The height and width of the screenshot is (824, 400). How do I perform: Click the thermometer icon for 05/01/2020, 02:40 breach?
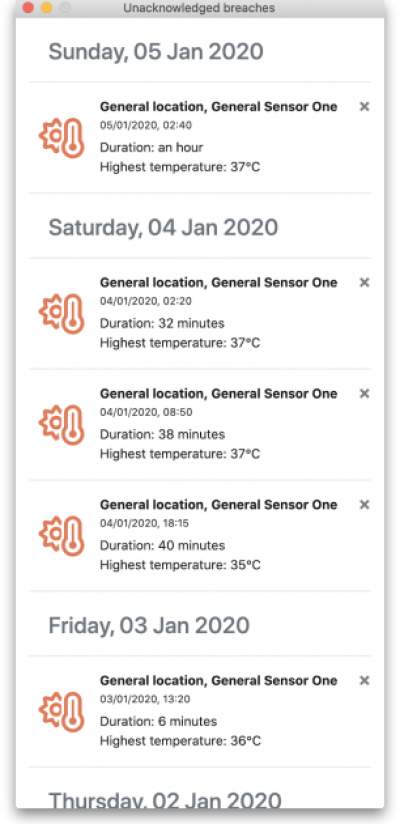[62, 138]
